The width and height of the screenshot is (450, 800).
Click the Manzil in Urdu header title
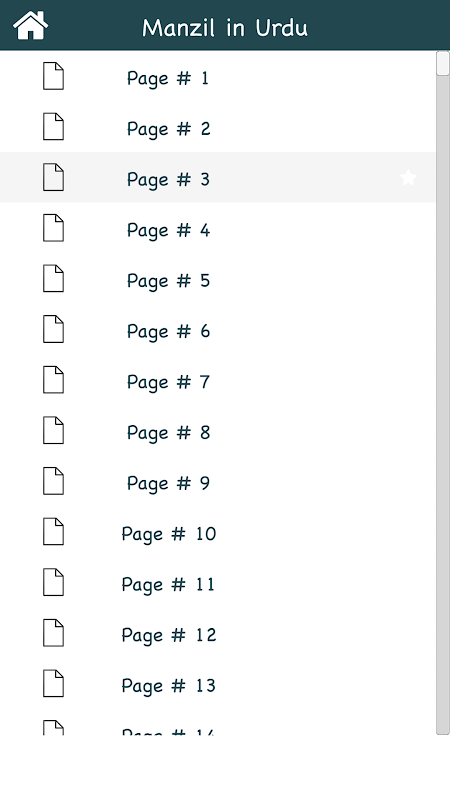(225, 28)
